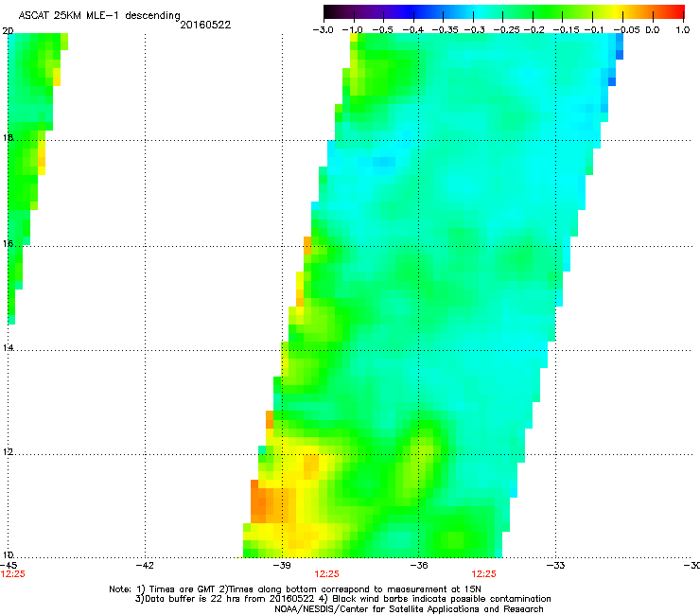Click the 'ASCAT 25KM MLE-1 descending' title
The image size is (700, 615).
99,16
